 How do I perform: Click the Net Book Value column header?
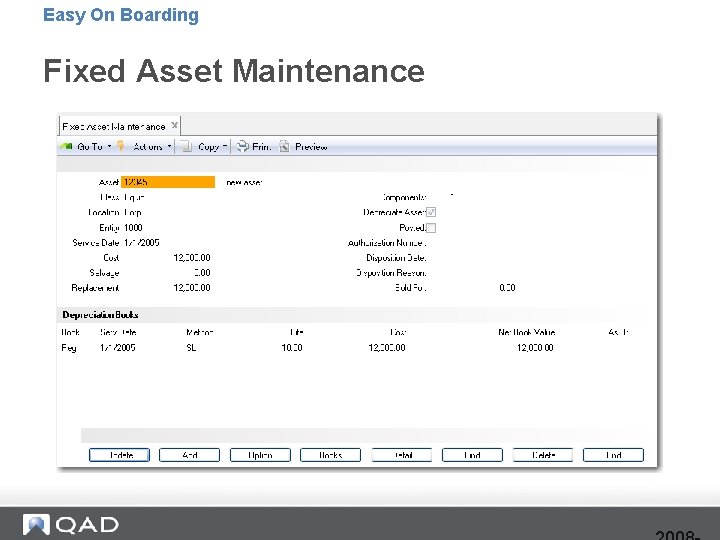[527, 332]
